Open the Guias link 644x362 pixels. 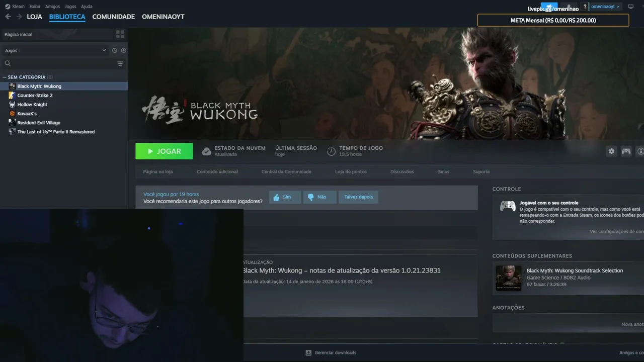[x=443, y=171]
